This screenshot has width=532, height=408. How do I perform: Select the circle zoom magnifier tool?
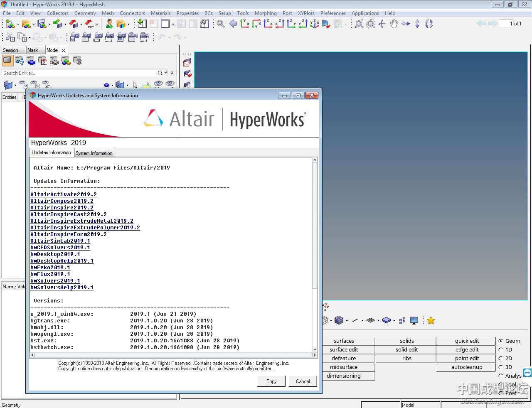pos(371,24)
